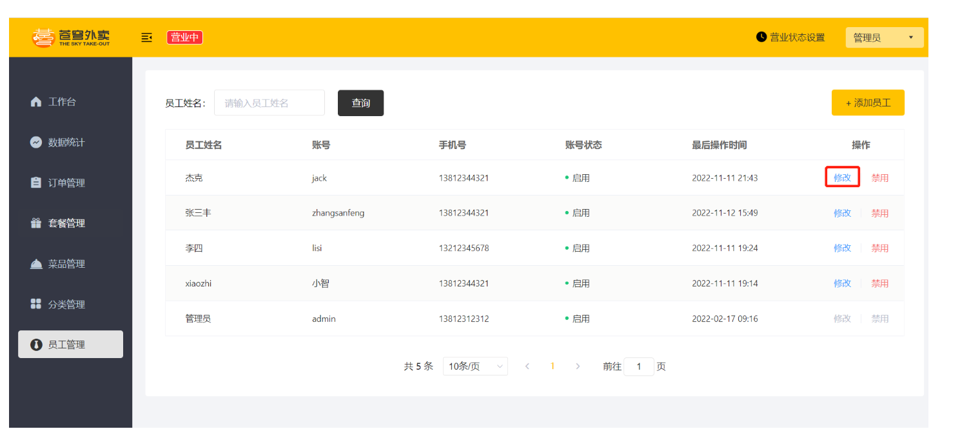The height and width of the screenshot is (440, 980).
Task: Click the account cell admin
Action: (324, 319)
